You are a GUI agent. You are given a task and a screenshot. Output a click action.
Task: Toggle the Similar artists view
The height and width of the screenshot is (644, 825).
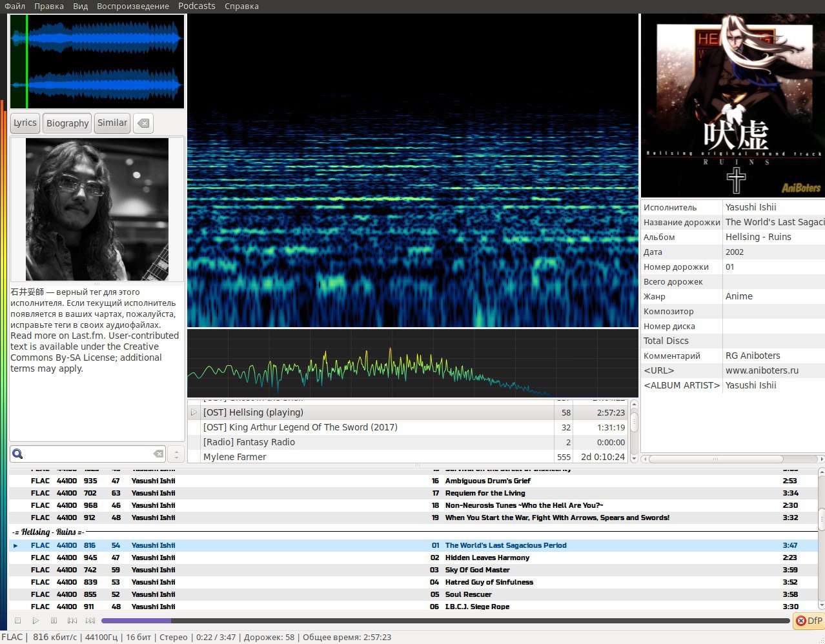[x=112, y=123]
